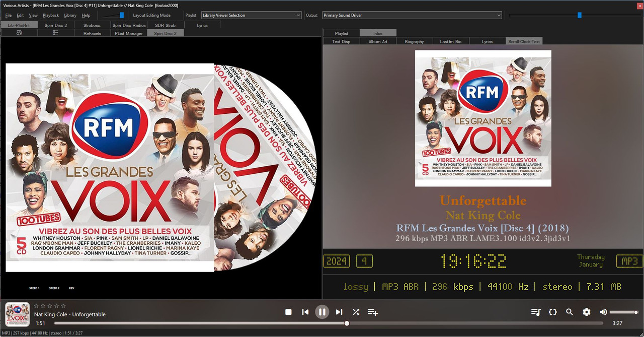Open search with the magnifier icon
The image size is (644, 337).
pyautogui.click(x=570, y=312)
